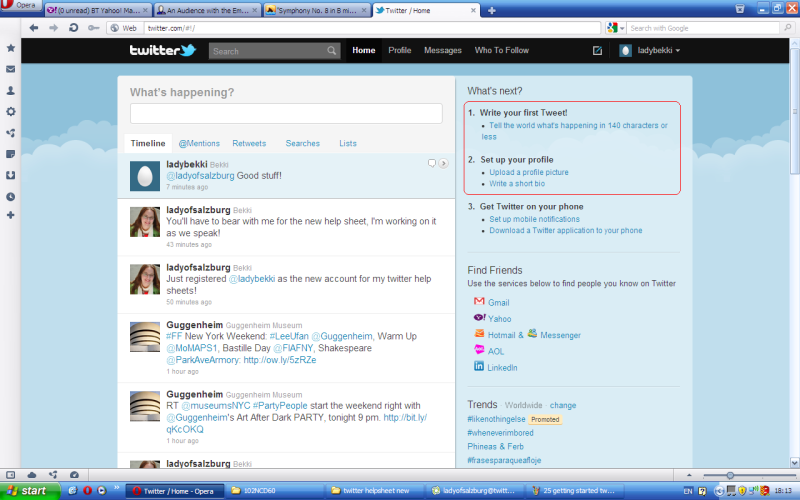The width and height of the screenshot is (800, 500).
Task: Add a panel with the sidebar plus icon
Action: [x=10, y=215]
